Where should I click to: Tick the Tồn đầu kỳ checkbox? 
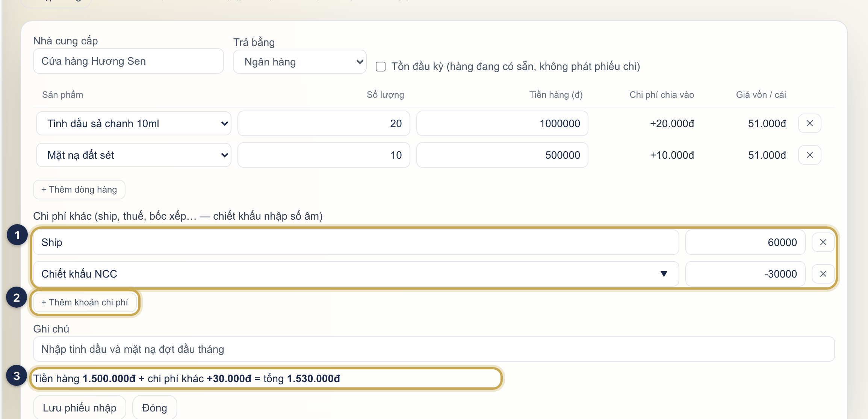pos(381,67)
